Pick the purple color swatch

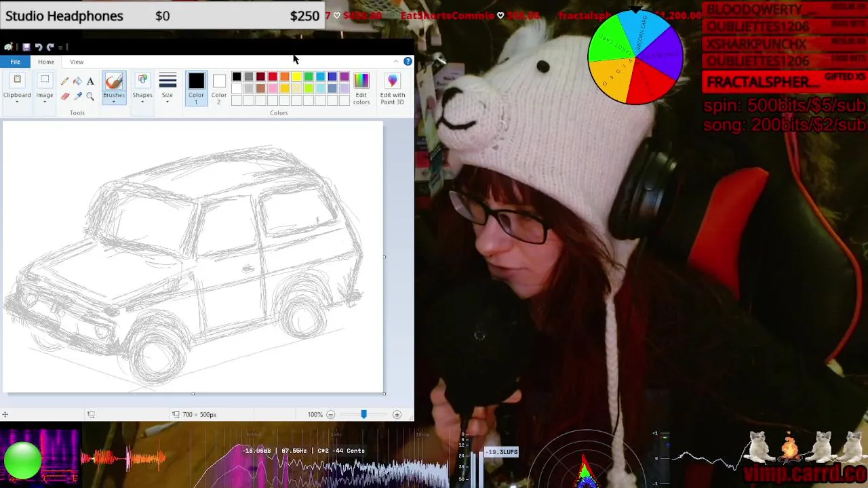[344, 77]
